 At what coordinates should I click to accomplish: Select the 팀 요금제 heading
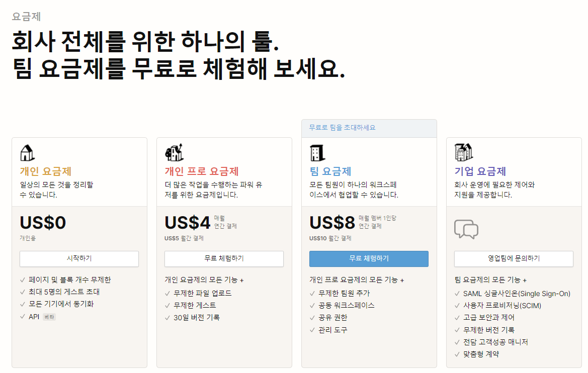point(331,170)
